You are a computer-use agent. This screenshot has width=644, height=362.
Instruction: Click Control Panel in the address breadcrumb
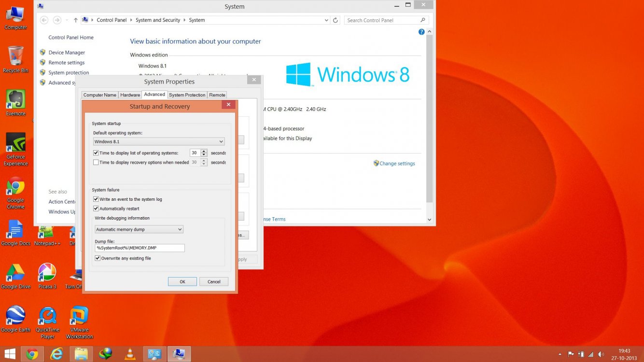pos(112,20)
